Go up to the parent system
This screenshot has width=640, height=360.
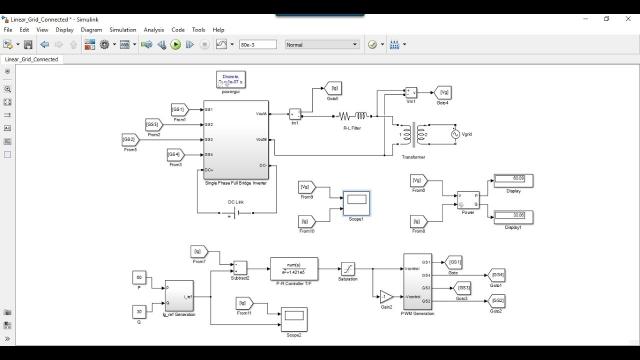point(73,44)
